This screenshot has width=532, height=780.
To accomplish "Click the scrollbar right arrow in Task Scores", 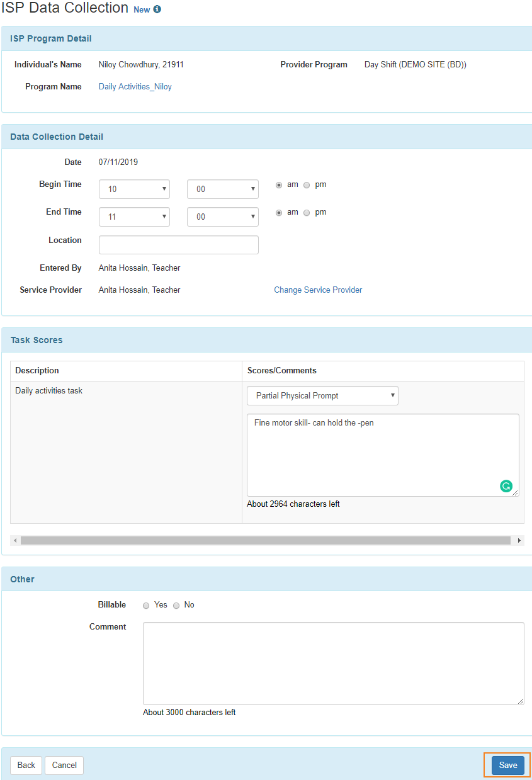I will click(519, 540).
